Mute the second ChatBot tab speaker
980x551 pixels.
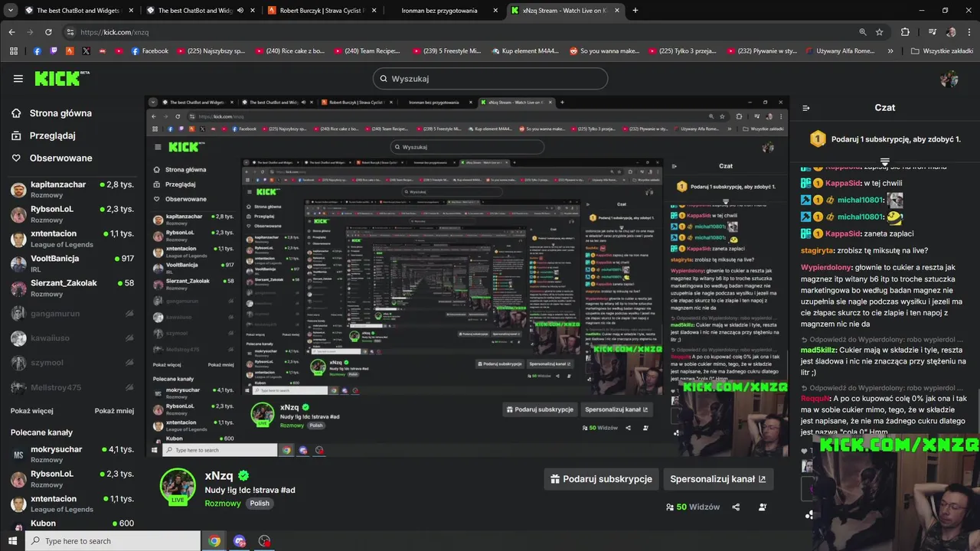pos(240,11)
